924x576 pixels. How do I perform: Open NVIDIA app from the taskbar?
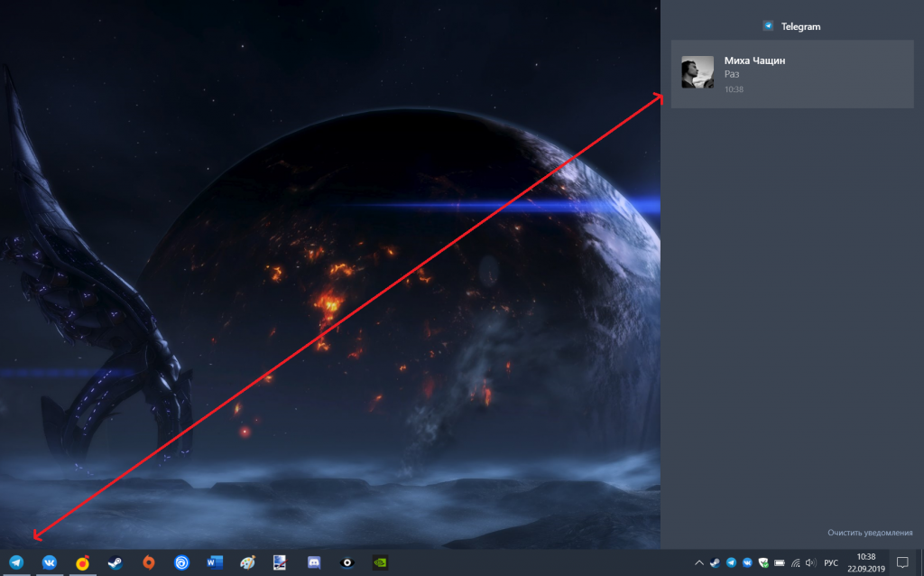pos(380,562)
